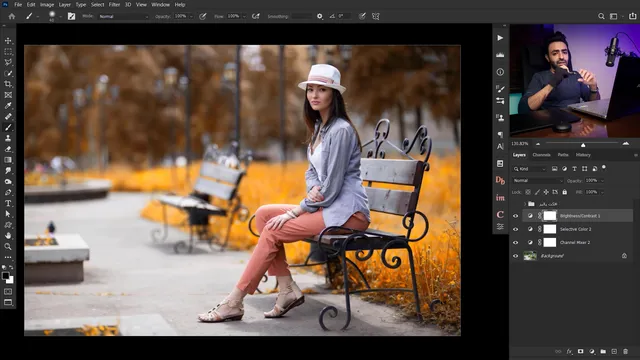Delete layer with the trash icon
This screenshot has width=640, height=360.
pyautogui.click(x=625, y=351)
